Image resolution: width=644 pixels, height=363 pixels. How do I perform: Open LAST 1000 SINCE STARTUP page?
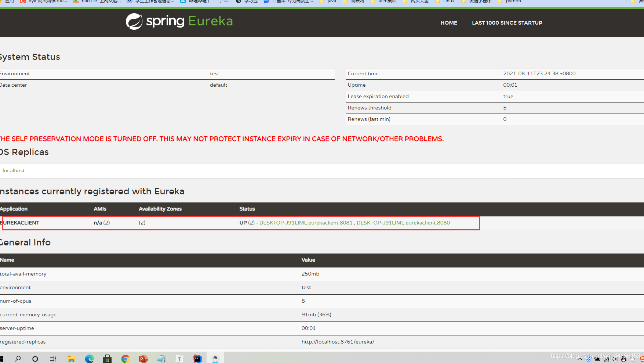pos(507,23)
